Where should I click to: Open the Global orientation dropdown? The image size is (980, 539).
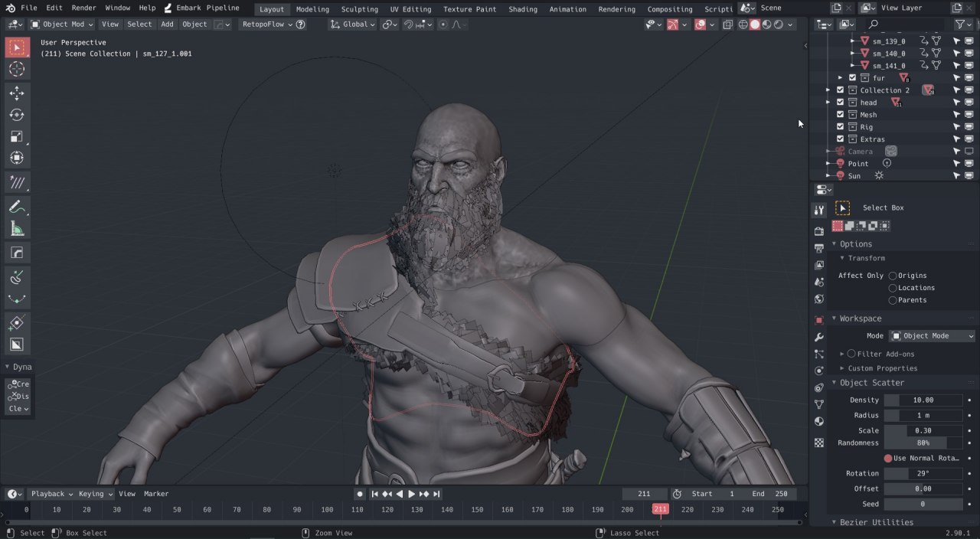[x=353, y=24]
